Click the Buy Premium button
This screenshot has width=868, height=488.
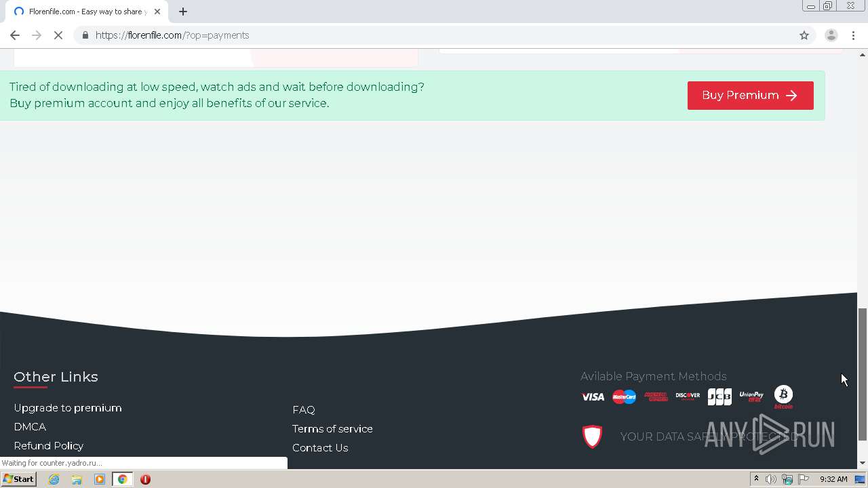tap(750, 96)
